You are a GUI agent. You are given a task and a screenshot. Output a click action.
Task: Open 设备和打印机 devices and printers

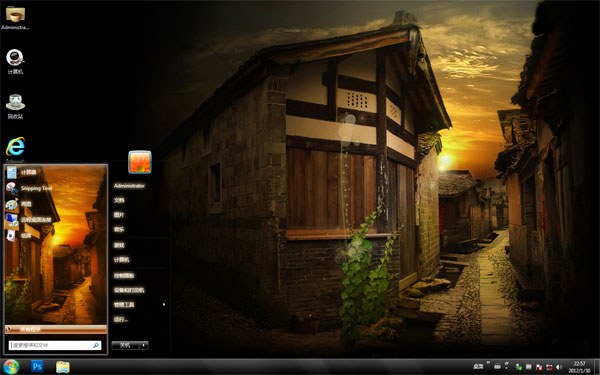129,290
